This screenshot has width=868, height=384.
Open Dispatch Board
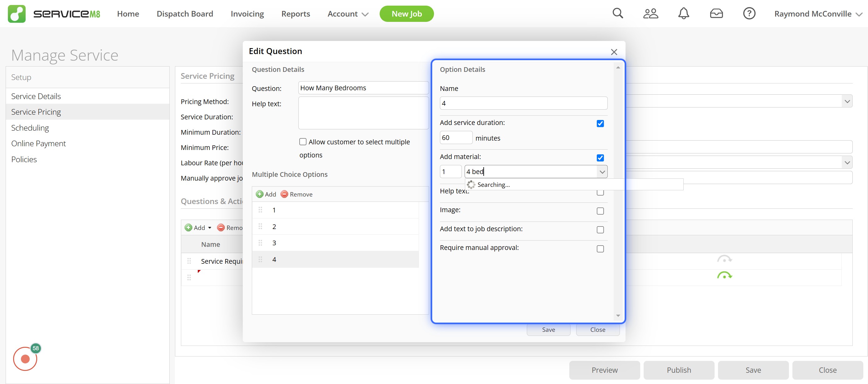(185, 14)
